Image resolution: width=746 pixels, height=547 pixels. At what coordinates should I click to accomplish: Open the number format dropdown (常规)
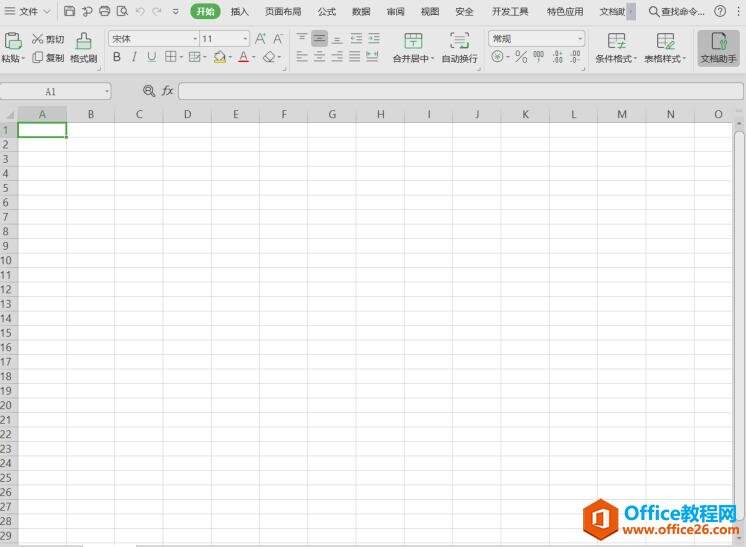tap(579, 39)
